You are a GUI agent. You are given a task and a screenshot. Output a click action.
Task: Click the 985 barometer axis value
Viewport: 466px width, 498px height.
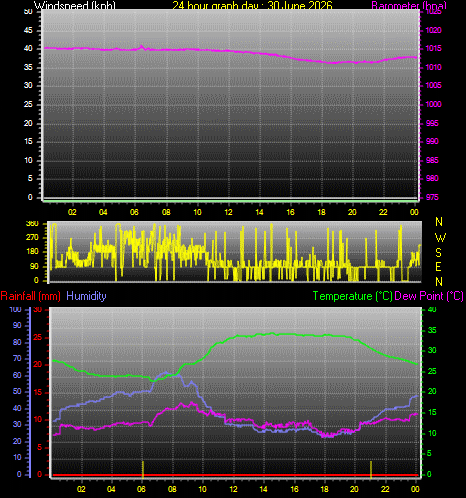[x=432, y=160]
